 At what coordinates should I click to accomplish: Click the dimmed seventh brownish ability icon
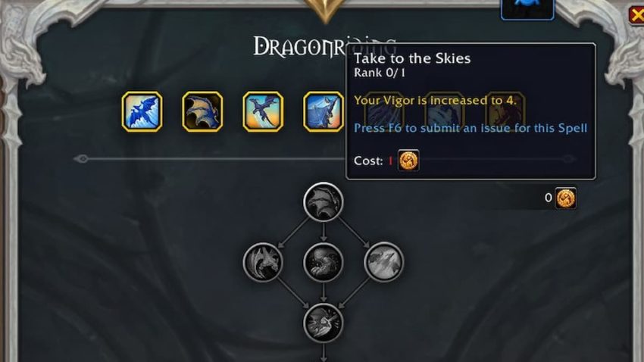point(505,111)
